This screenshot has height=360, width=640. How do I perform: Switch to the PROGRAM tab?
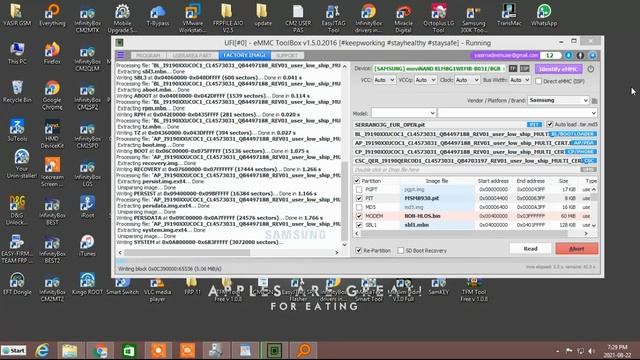[x=148, y=55]
